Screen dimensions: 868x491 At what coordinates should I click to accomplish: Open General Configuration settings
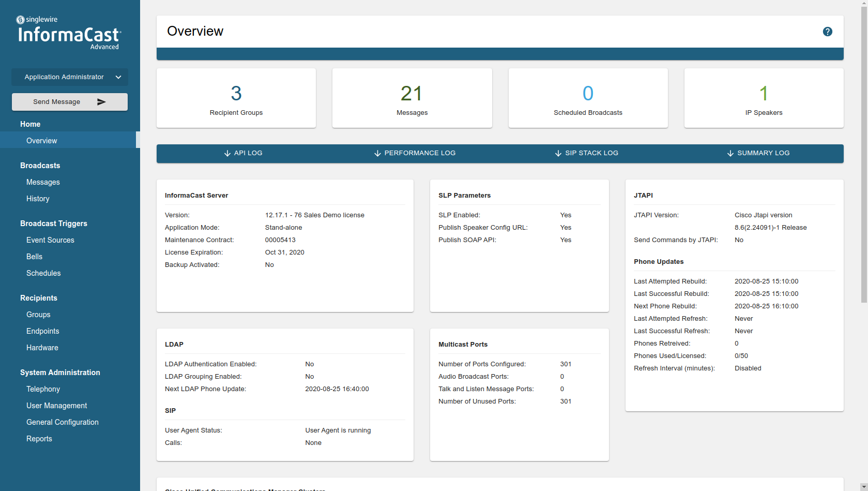point(62,422)
